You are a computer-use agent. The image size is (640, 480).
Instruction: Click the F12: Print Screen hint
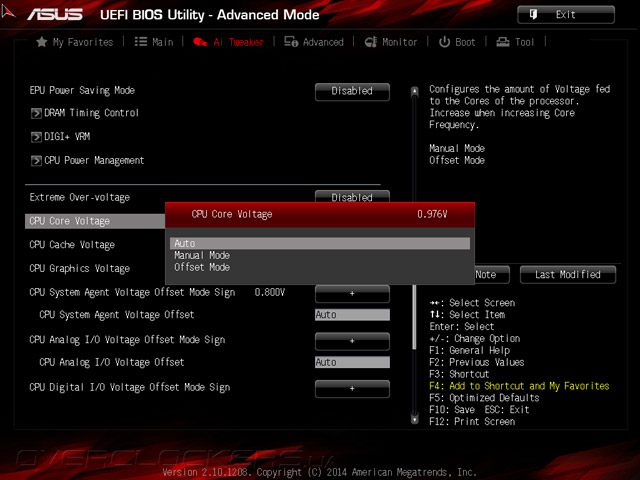[472, 421]
